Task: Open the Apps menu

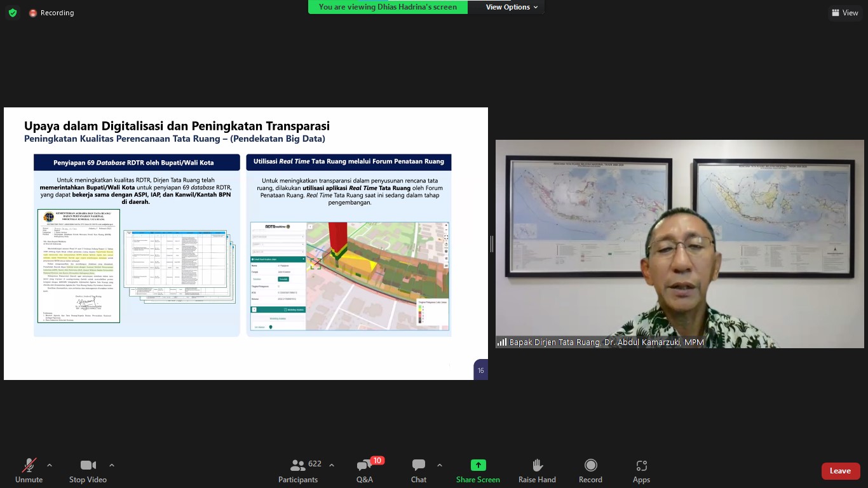Action: tap(641, 470)
